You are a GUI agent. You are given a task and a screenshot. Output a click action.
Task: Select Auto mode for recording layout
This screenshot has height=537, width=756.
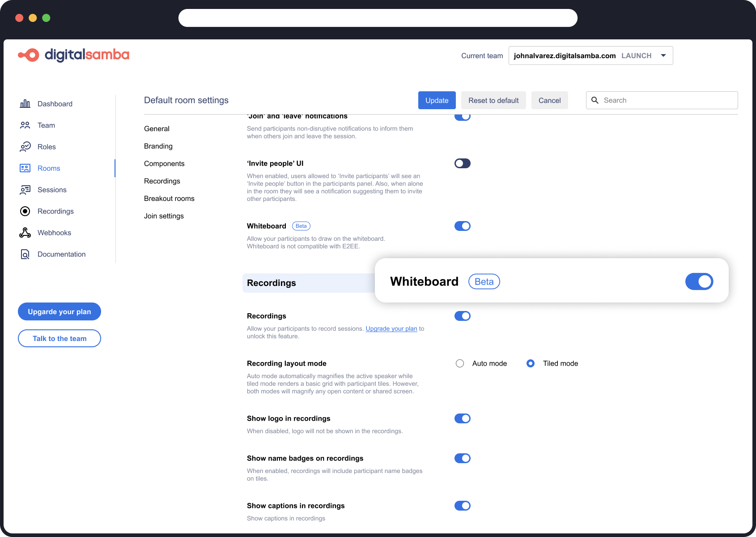459,363
